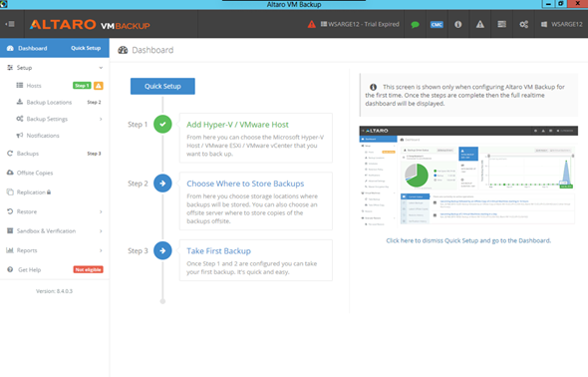Expand the Backup Settings chevron
588x377 pixels.
101,119
